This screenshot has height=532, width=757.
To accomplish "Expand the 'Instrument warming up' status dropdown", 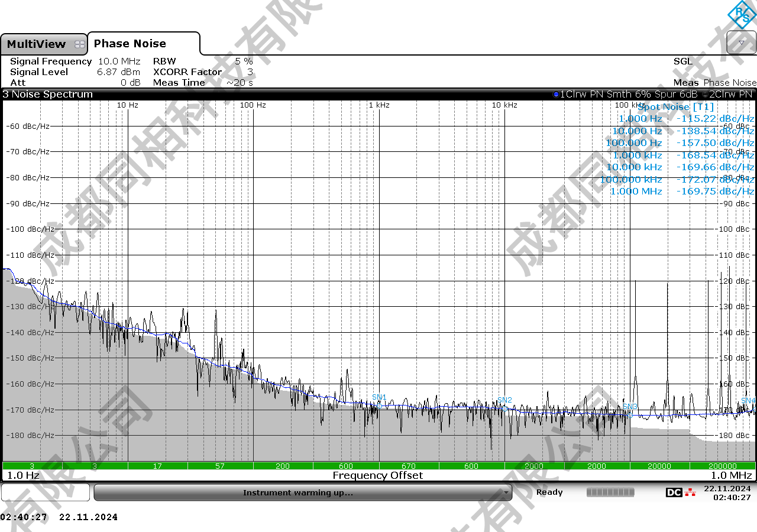I will [506, 492].
